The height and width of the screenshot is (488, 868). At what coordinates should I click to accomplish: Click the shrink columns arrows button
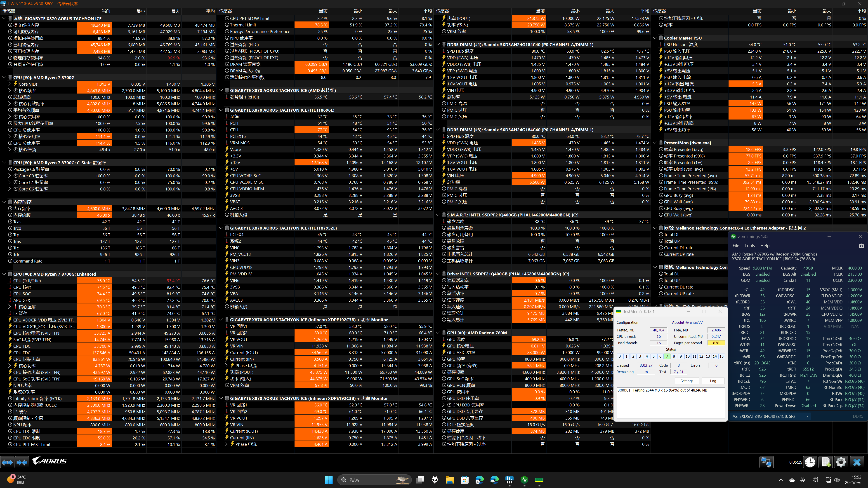coord(22,462)
